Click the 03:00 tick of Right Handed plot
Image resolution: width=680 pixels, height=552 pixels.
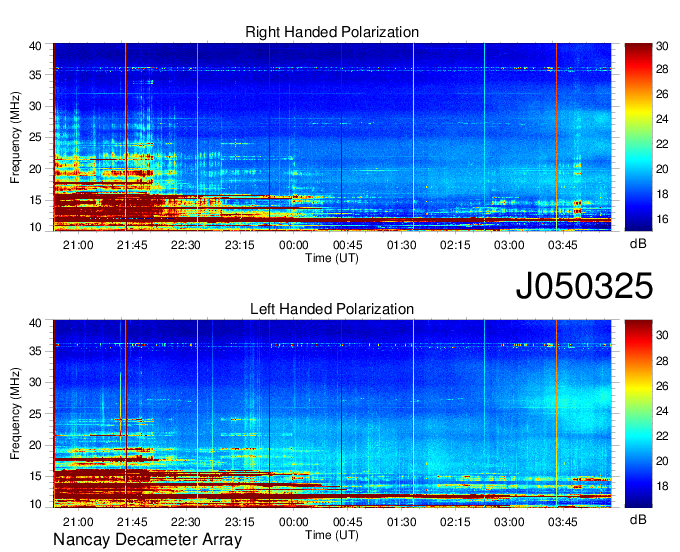pyautogui.click(x=509, y=245)
